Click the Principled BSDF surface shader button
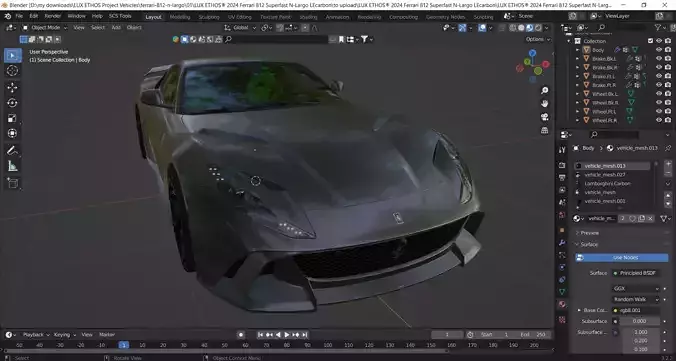Image resolution: width=676 pixels, height=361 pixels. point(636,273)
